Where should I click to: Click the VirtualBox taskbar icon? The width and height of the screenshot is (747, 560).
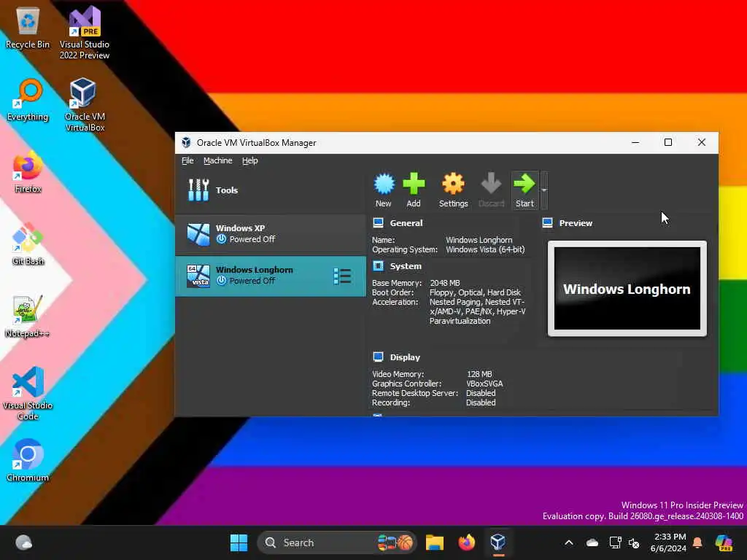pyautogui.click(x=498, y=542)
